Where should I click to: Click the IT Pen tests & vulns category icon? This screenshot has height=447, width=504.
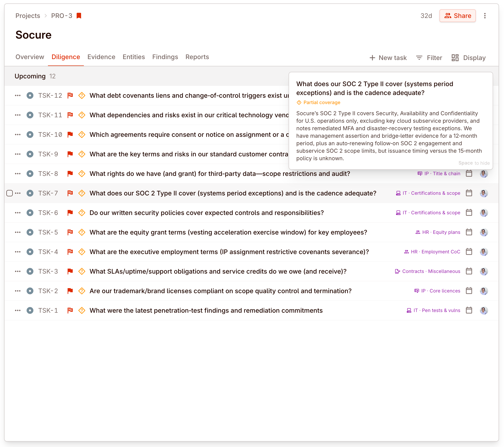tap(409, 310)
